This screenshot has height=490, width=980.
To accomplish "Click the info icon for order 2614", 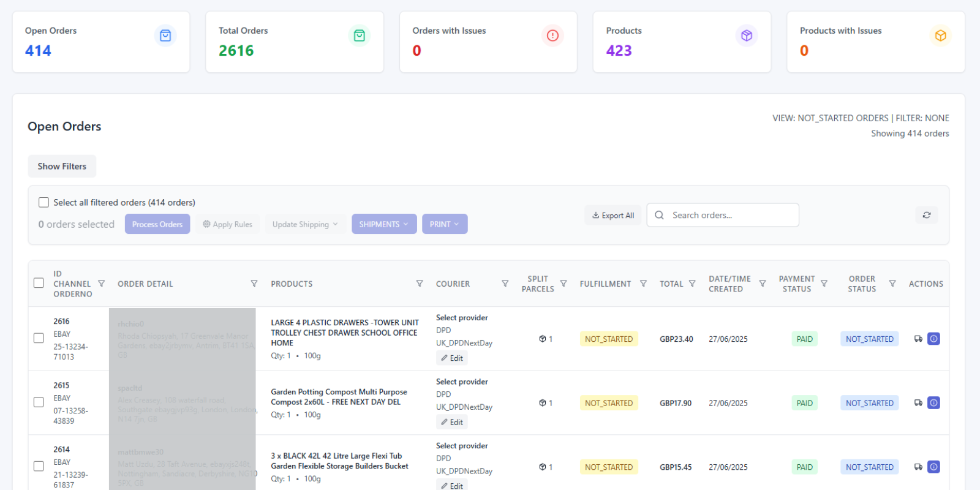I will click(x=933, y=467).
